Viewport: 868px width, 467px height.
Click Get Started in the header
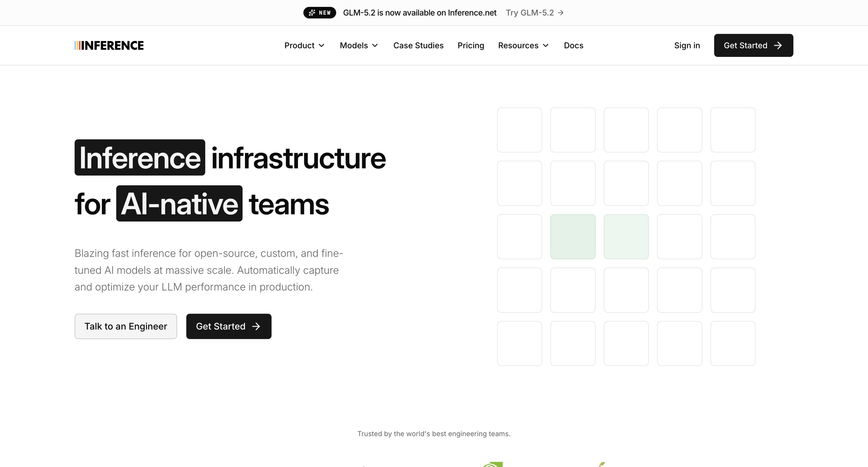pos(753,45)
